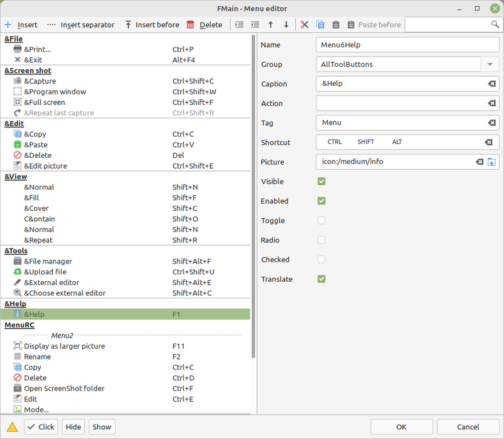Click the paste clipboard icon beside the copy icon
This screenshot has height=439, width=504.
pyautogui.click(x=336, y=25)
